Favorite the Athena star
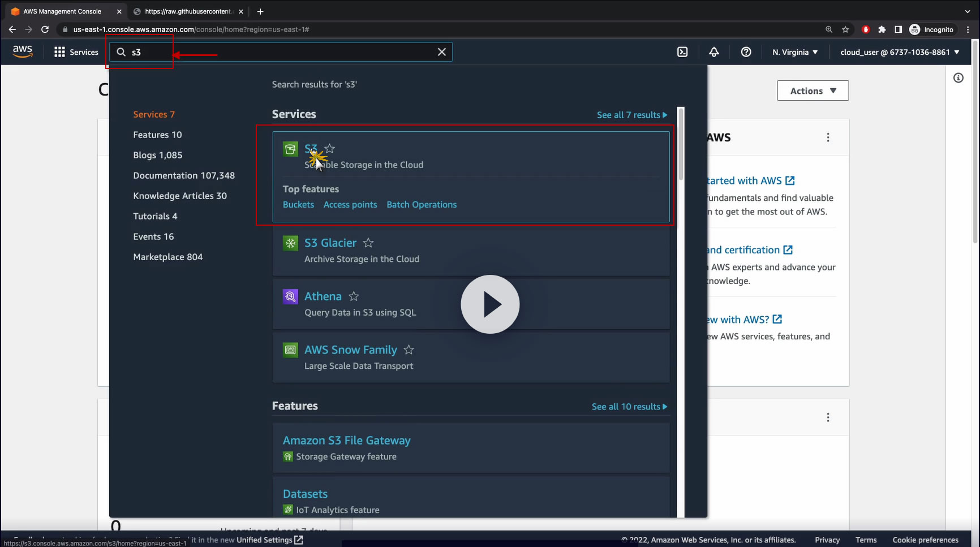This screenshot has height=547, width=980. pos(354,296)
